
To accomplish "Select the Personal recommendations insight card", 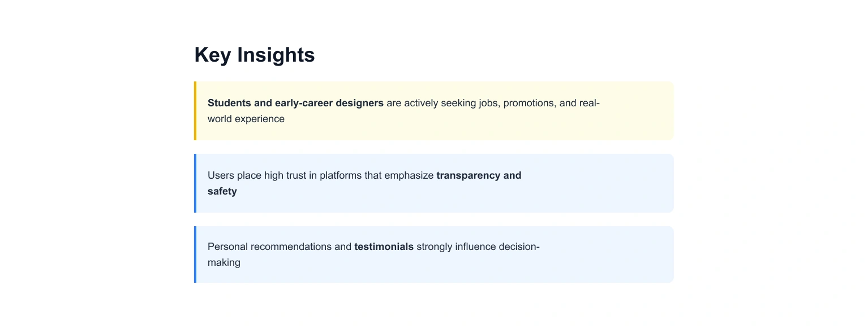I will pos(434,254).
